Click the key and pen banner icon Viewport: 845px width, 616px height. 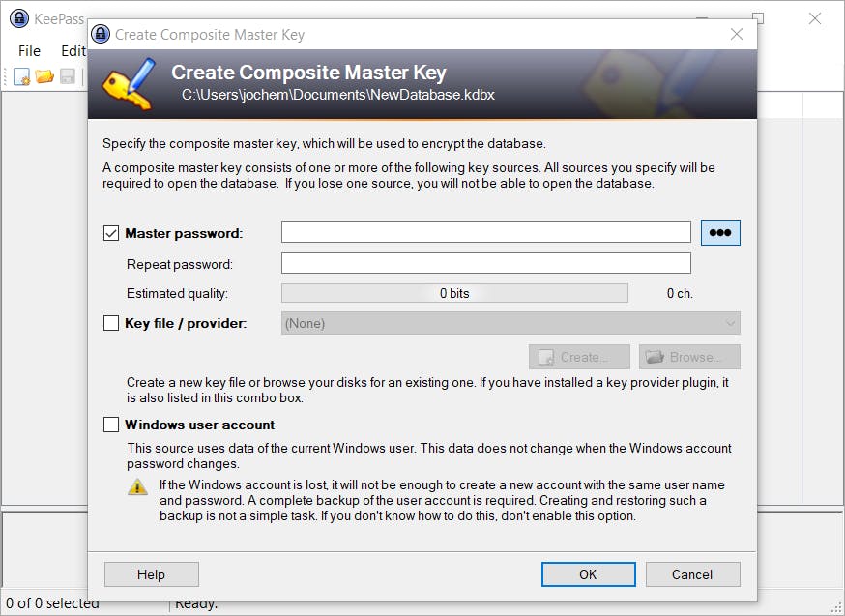click(130, 83)
